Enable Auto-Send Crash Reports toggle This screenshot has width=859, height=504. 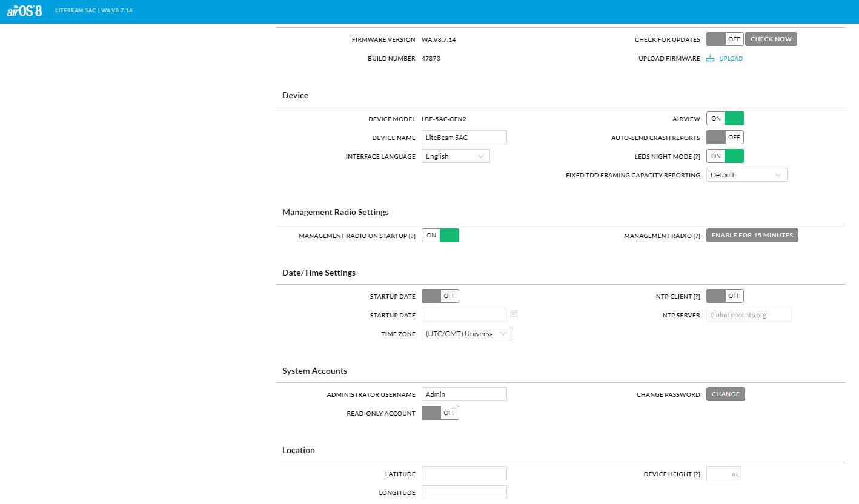coord(725,138)
